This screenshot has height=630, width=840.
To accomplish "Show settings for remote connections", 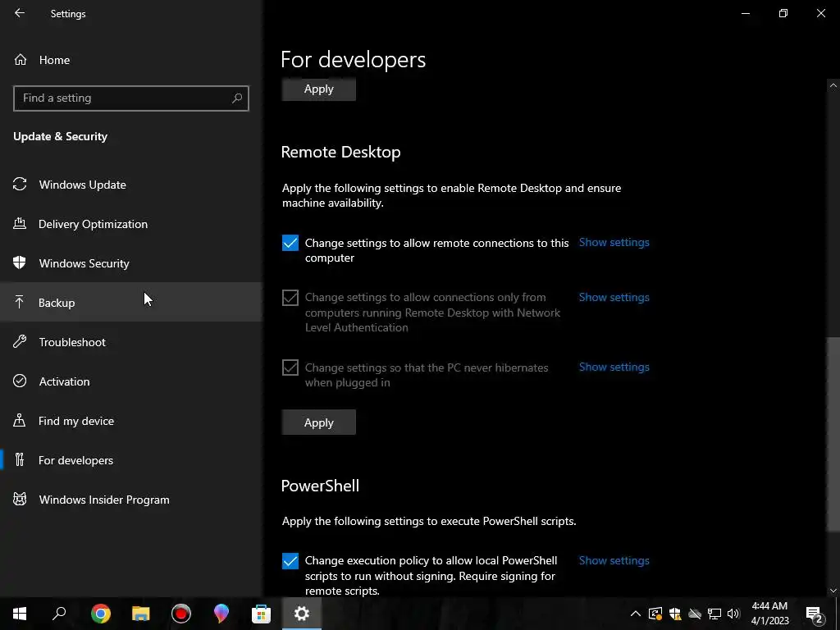I will [x=614, y=242].
